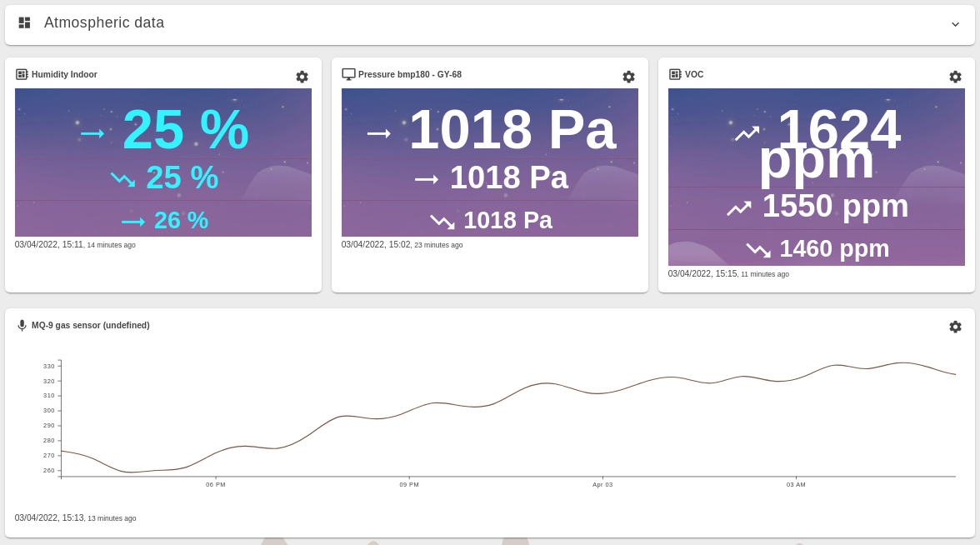Click the dashboard icon beside Atmospheric data
The height and width of the screenshot is (545, 980).
click(24, 22)
